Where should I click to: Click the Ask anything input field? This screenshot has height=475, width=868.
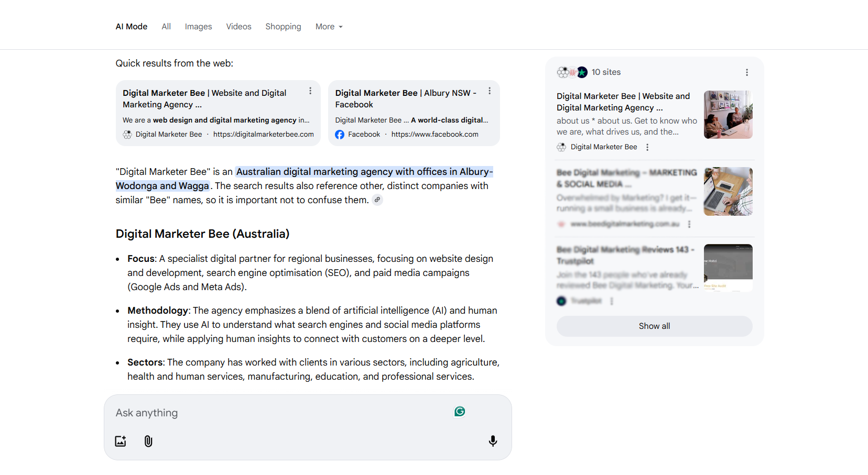point(262,413)
